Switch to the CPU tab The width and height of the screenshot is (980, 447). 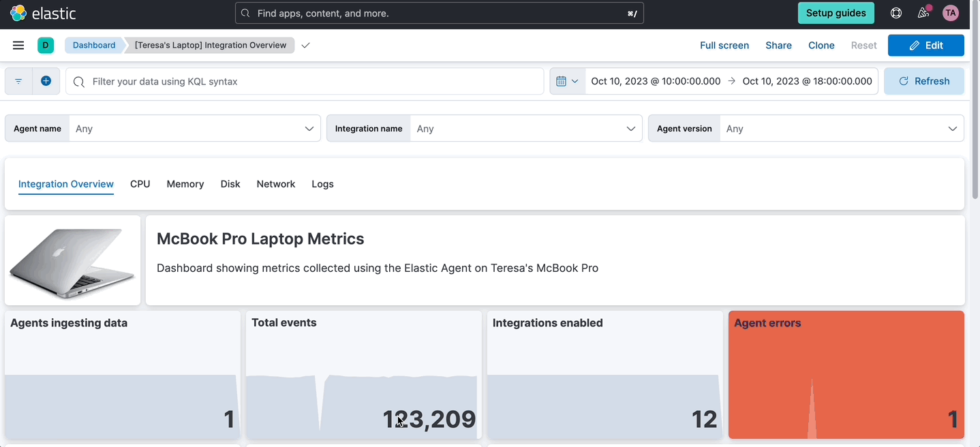140,184
